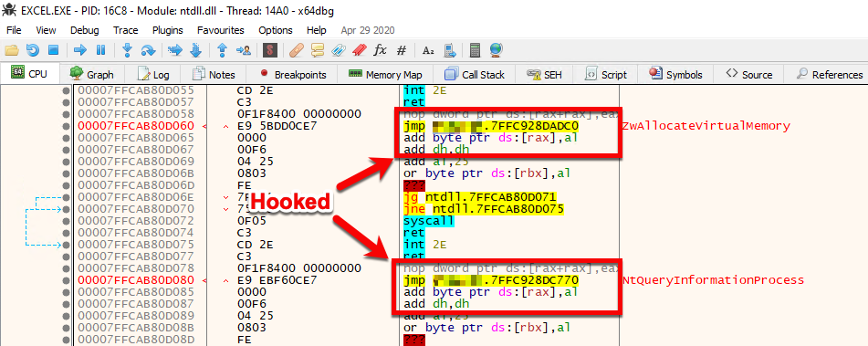
Task: Click the Trace Over icon
Action: tap(196, 50)
